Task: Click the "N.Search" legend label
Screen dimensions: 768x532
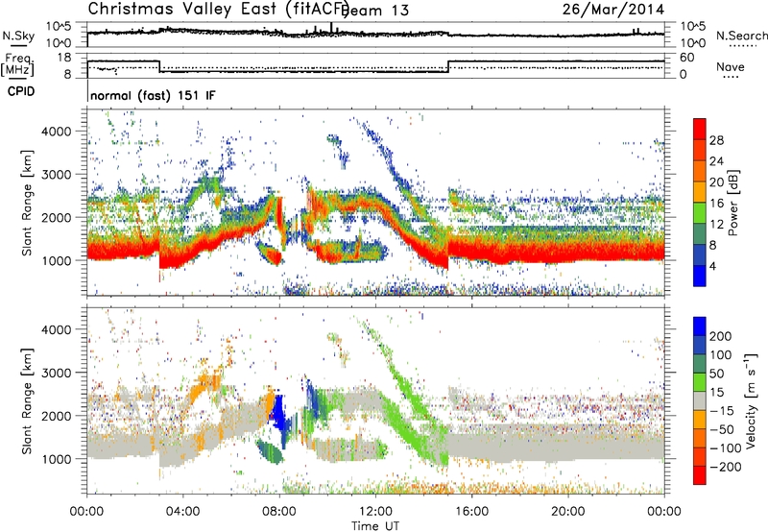Action: [x=741, y=36]
